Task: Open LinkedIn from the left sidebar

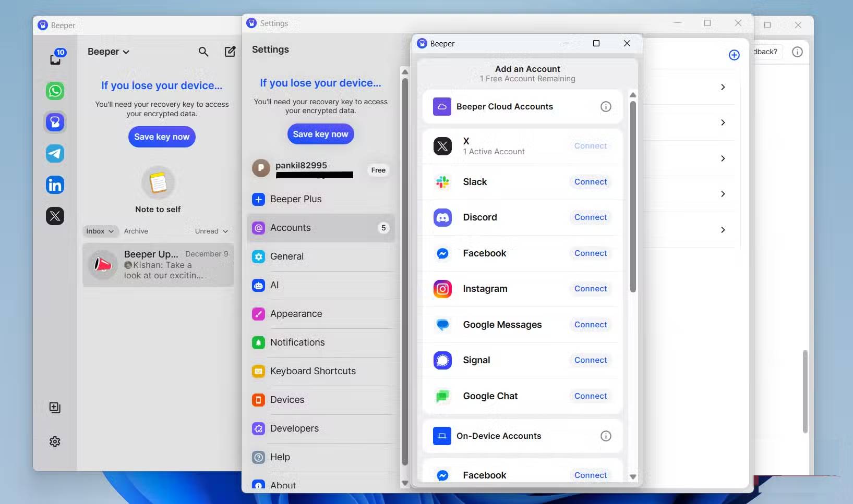Action: click(x=55, y=185)
